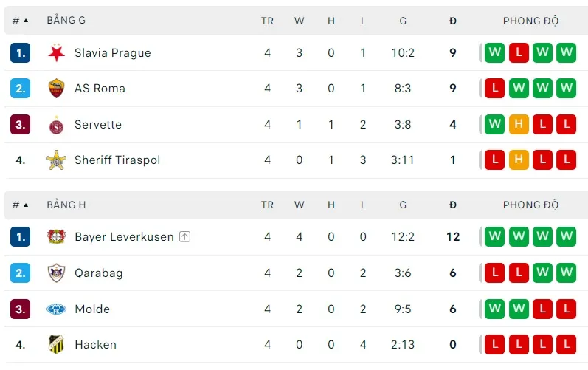
Task: Click the Hacken club crest
Action: (57, 345)
